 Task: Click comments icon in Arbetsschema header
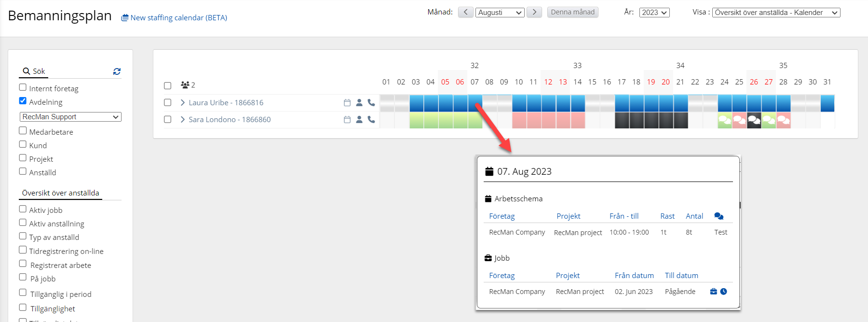coord(719,216)
